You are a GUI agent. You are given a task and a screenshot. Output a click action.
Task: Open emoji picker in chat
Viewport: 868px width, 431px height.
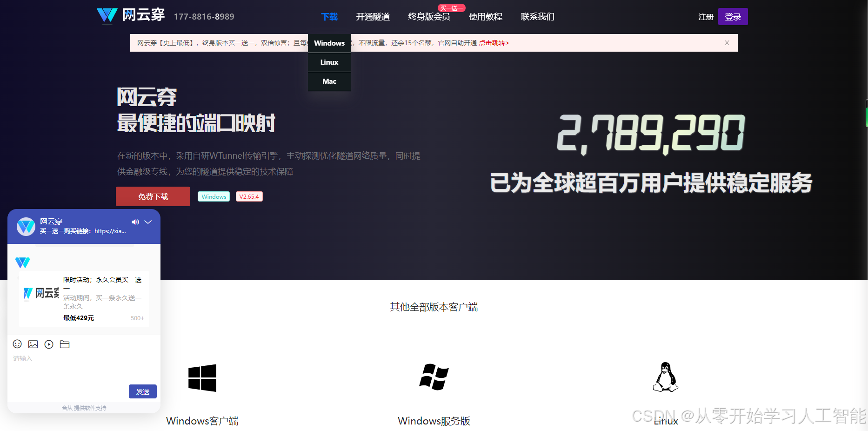pyautogui.click(x=17, y=344)
